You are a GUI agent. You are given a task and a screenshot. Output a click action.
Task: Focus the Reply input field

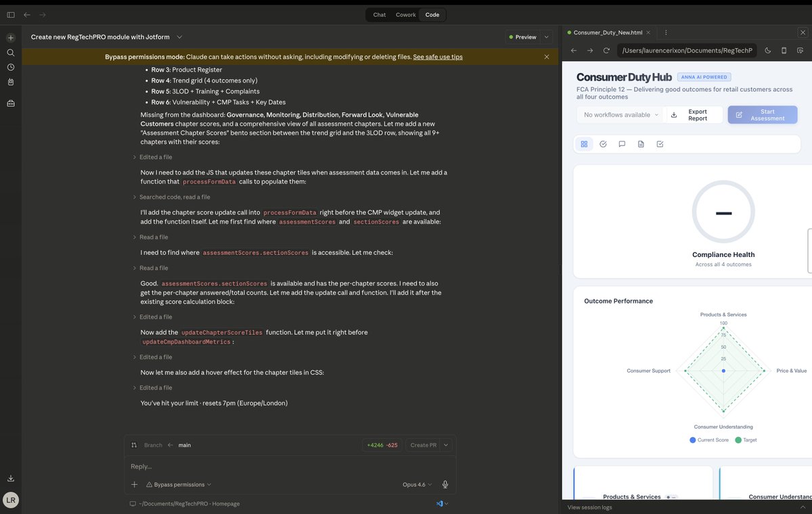(290, 466)
